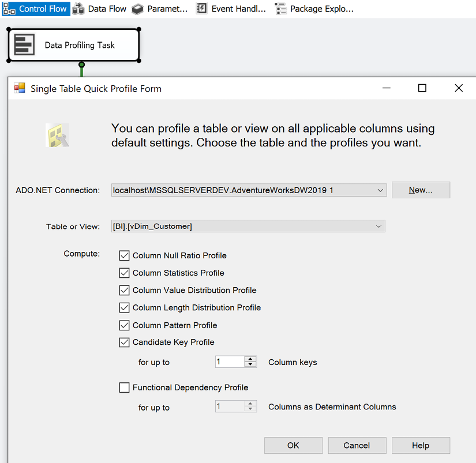Click the 'Table or View:' label
Viewport: 476px width, 463px height.
[73, 227]
